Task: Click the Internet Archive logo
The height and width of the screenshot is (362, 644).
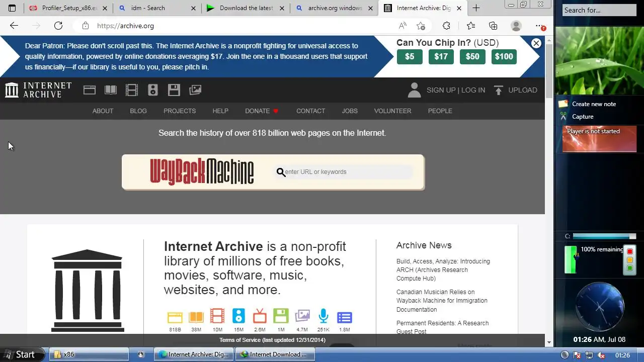Action: [38, 90]
